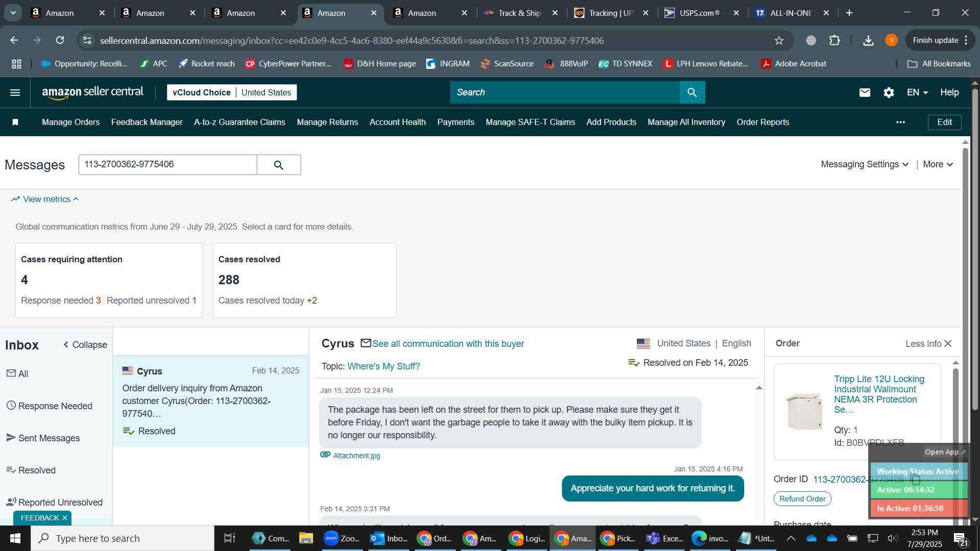Open the Chrome tab search dropdown
980x551 pixels.
pos(13,13)
